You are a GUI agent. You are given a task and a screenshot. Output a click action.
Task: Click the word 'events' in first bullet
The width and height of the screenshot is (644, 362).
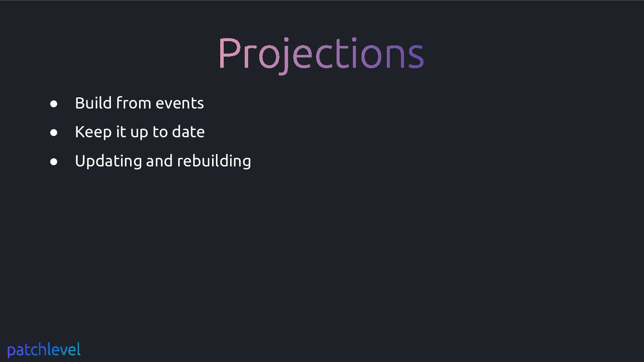180,104
